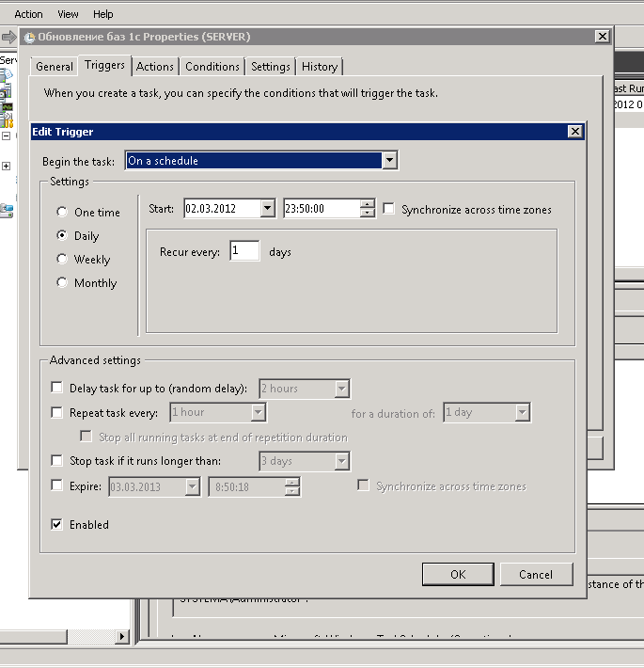Select the Weekly radio button
The width and height of the screenshot is (644, 668).
point(62,259)
